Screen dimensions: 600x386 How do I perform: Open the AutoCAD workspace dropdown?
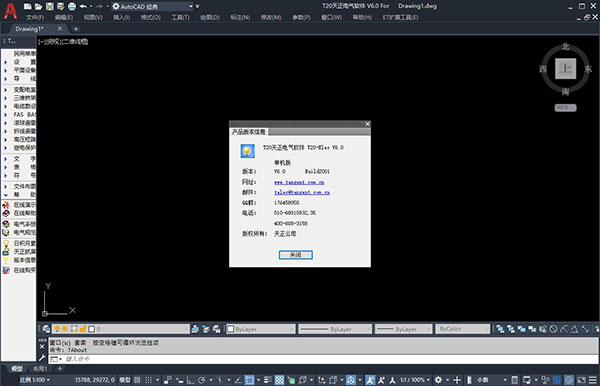[x=153, y=7]
